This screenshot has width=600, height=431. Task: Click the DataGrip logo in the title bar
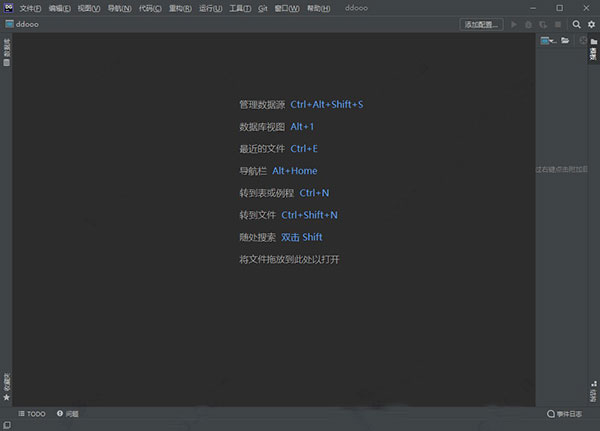point(8,8)
